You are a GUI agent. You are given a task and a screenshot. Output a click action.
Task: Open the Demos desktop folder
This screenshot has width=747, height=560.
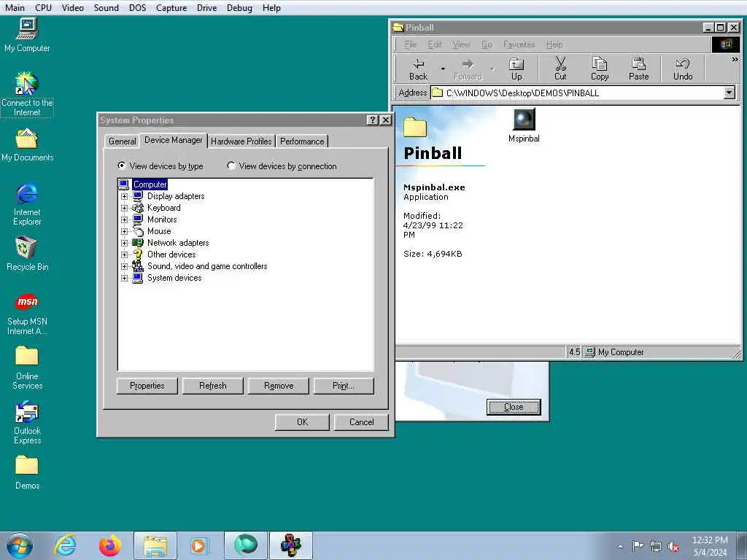27,472
